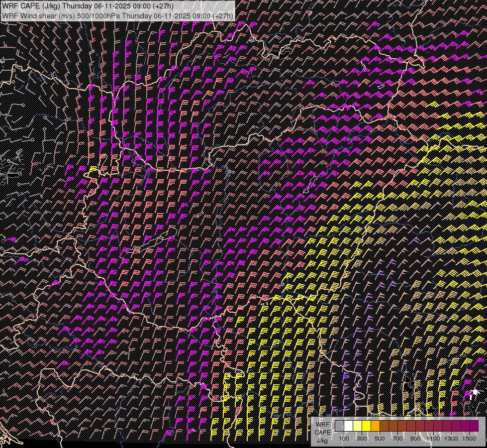Click the 500 label on the legend

(380, 439)
